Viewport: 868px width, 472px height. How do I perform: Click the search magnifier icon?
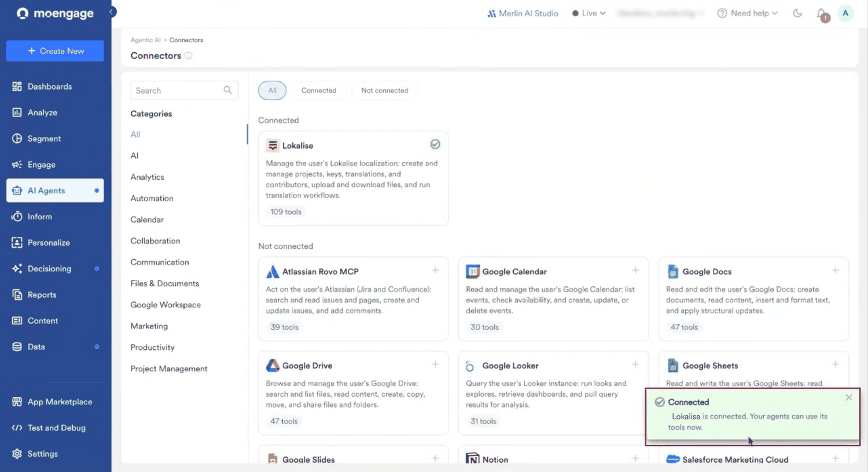(x=228, y=90)
